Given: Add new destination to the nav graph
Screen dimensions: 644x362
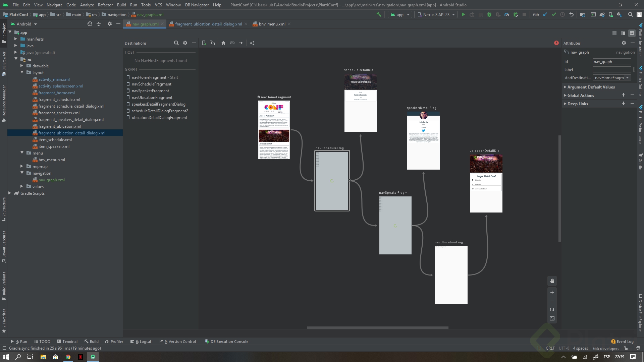Looking at the screenshot, I should pyautogui.click(x=204, y=43).
